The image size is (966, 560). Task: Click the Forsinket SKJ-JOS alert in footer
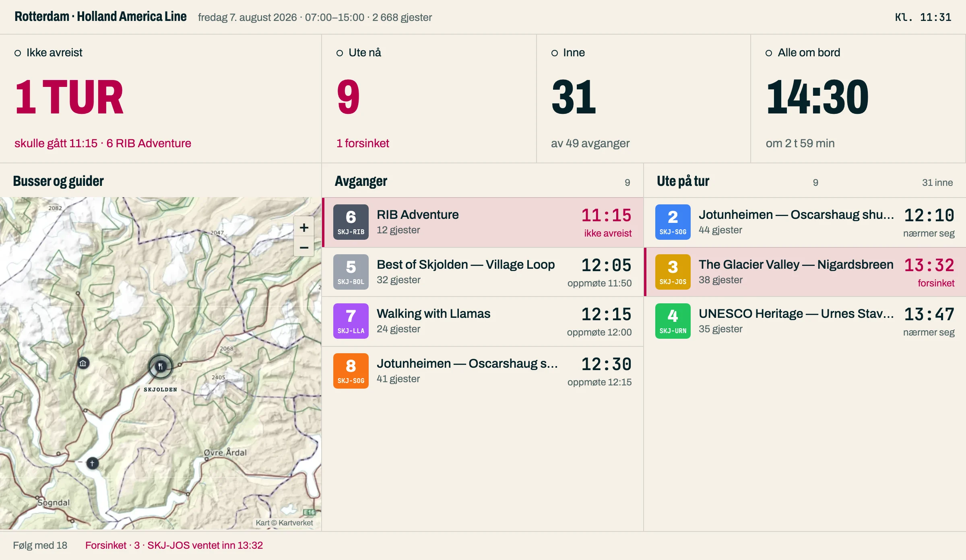click(174, 545)
